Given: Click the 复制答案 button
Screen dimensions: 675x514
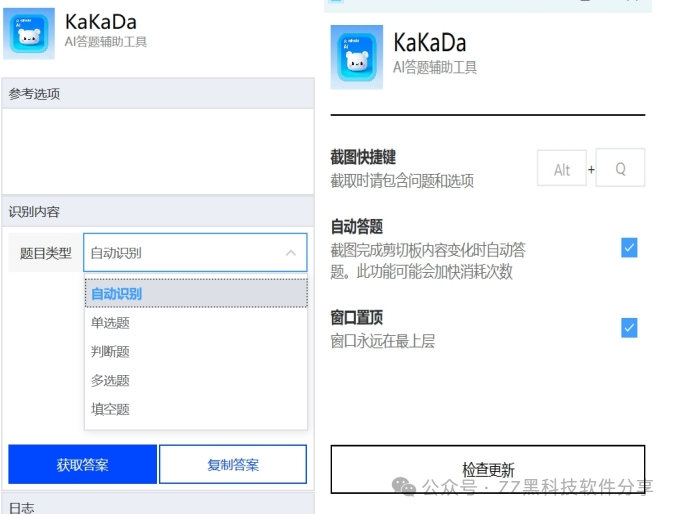Looking at the screenshot, I should coord(233,464).
